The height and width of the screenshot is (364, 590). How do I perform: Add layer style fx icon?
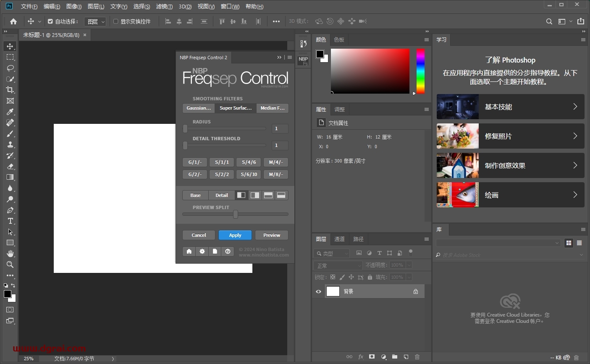click(x=361, y=357)
